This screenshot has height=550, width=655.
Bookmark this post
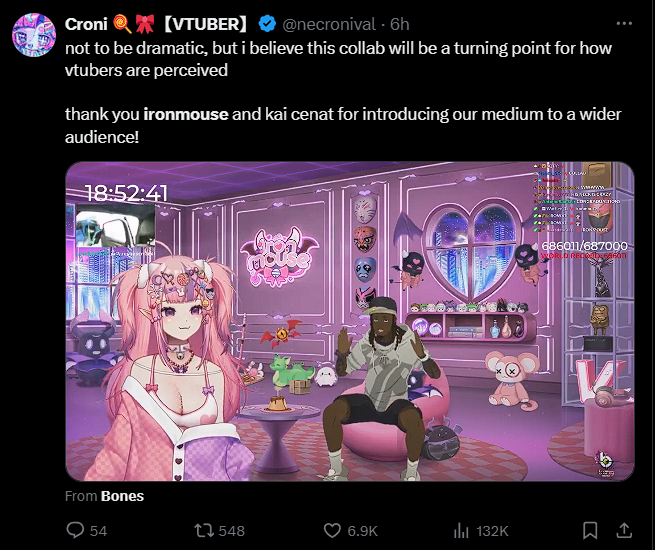click(590, 530)
